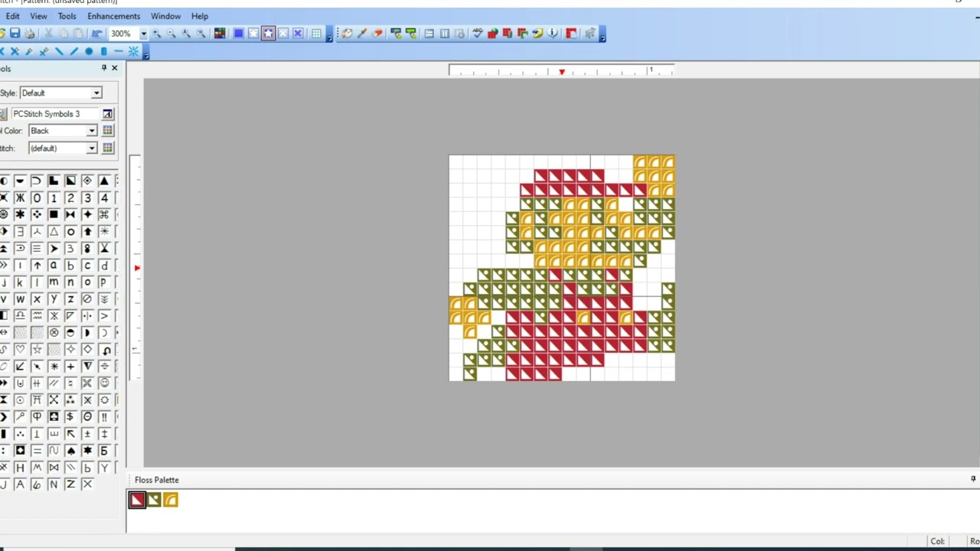Select the eyedropper color picker tool

click(x=362, y=34)
